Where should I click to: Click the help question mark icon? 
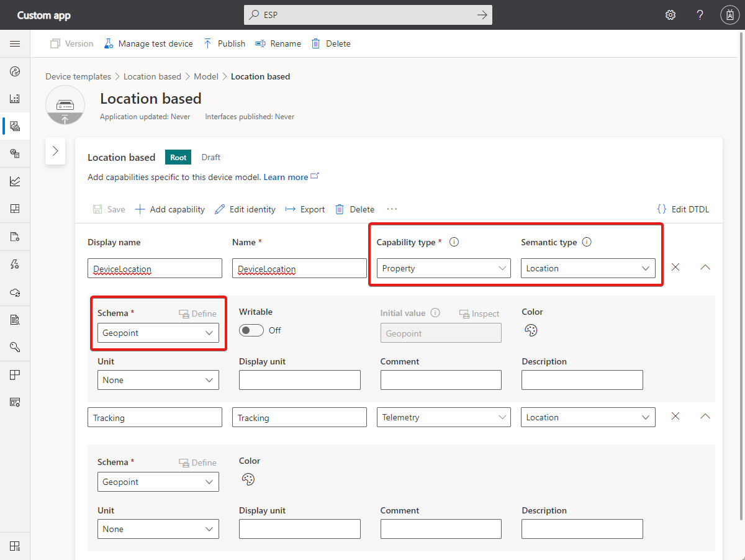pos(700,15)
